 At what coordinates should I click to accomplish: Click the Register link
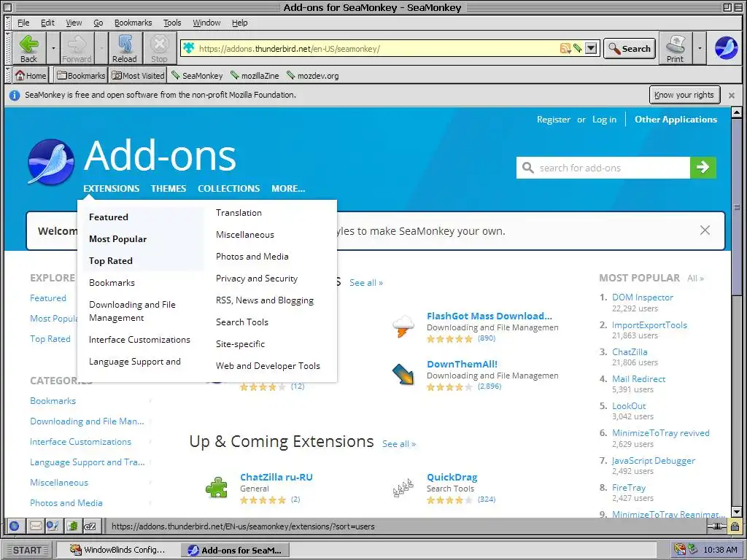554,120
